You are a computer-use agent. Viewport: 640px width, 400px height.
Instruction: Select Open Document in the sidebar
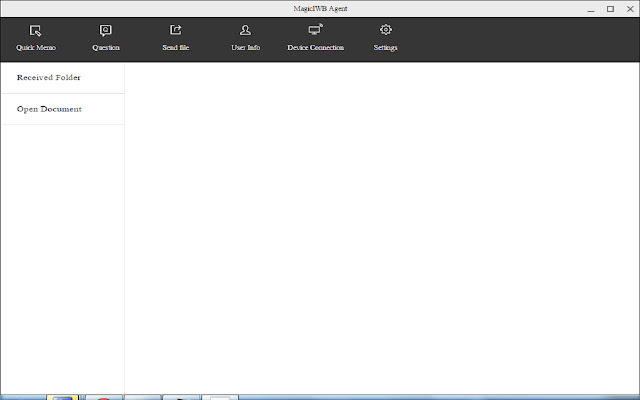coord(49,109)
